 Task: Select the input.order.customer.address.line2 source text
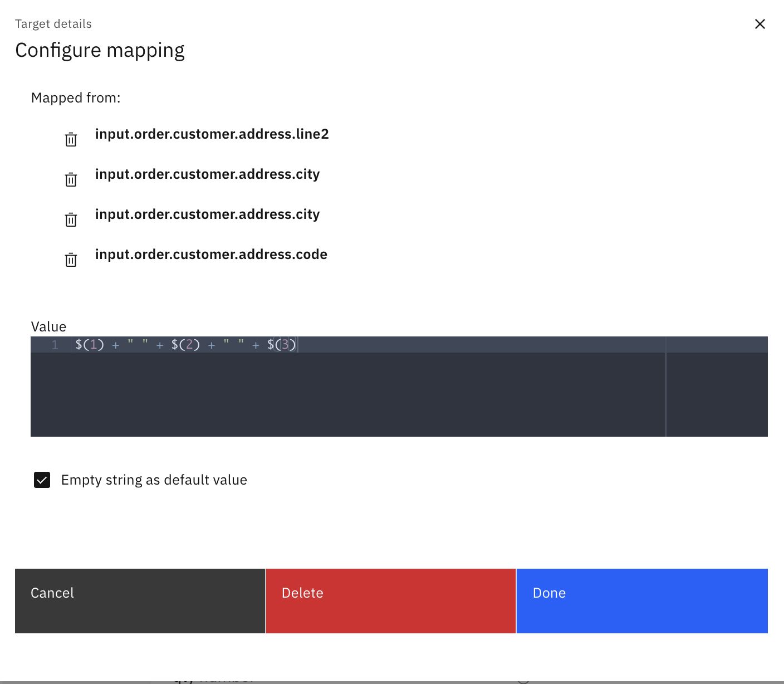click(212, 134)
